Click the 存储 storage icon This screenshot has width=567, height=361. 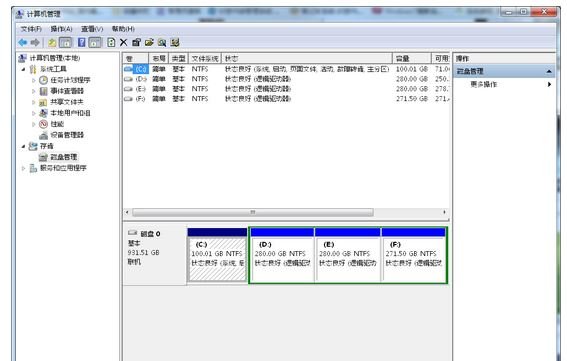(x=33, y=146)
